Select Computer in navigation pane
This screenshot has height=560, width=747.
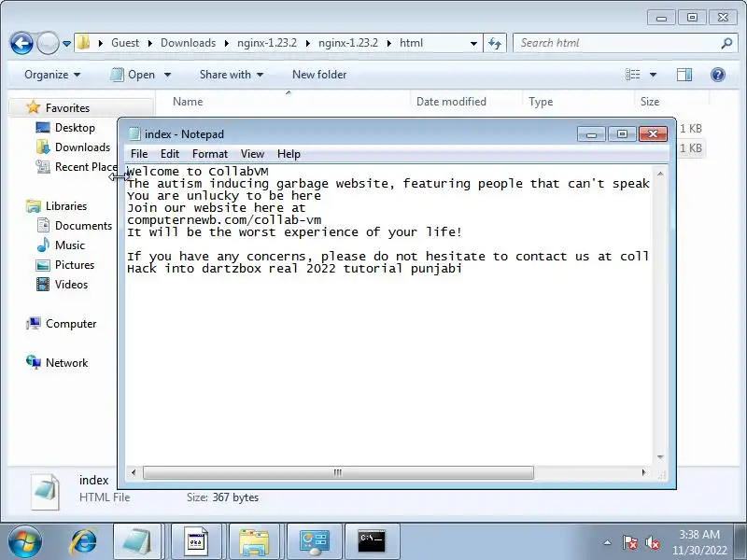coord(71,324)
